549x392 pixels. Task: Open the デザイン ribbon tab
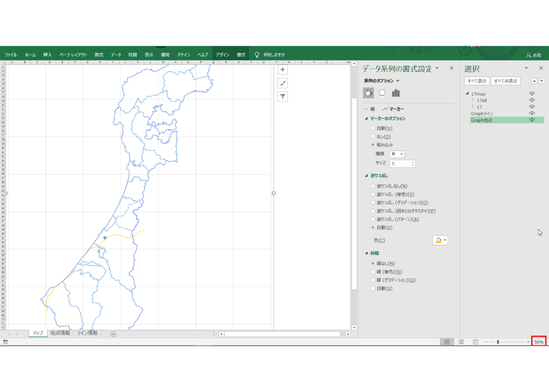(x=222, y=55)
